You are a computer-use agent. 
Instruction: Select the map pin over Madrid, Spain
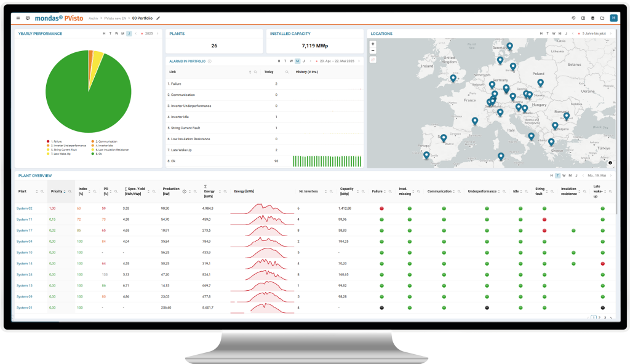click(443, 138)
